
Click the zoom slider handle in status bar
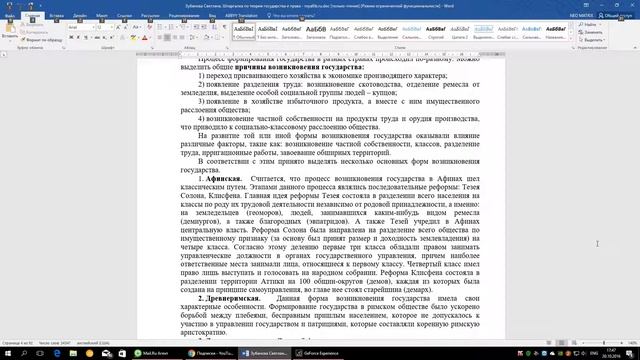pyautogui.click(x=604, y=343)
